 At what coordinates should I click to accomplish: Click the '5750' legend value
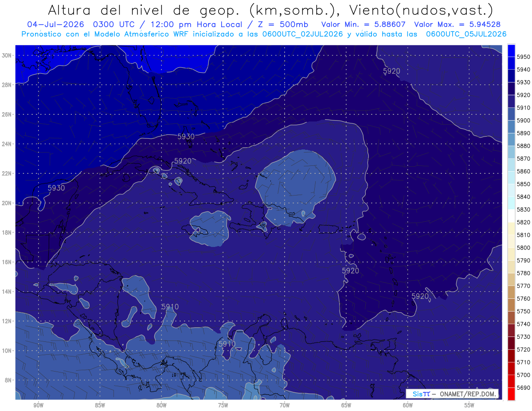pyautogui.click(x=524, y=311)
